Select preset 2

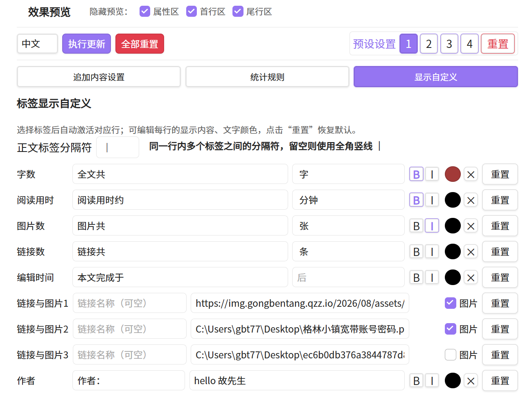[x=429, y=44]
